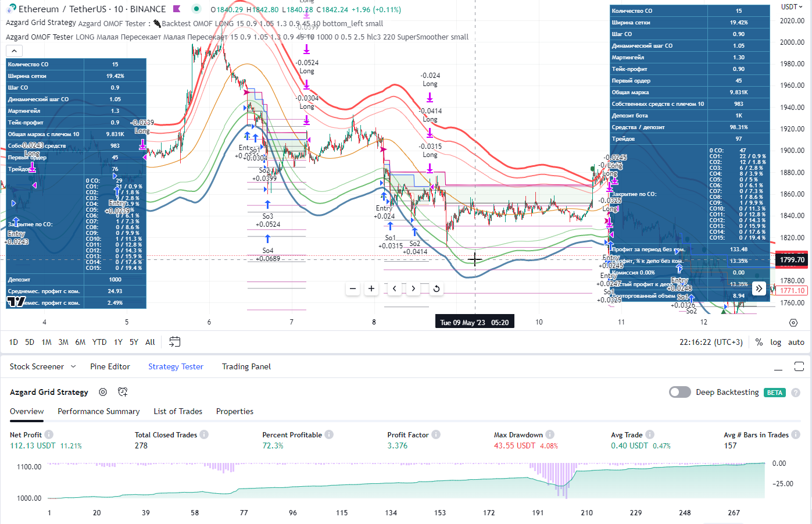Set the time range to 1D
The width and height of the screenshot is (812, 524).
coord(13,342)
